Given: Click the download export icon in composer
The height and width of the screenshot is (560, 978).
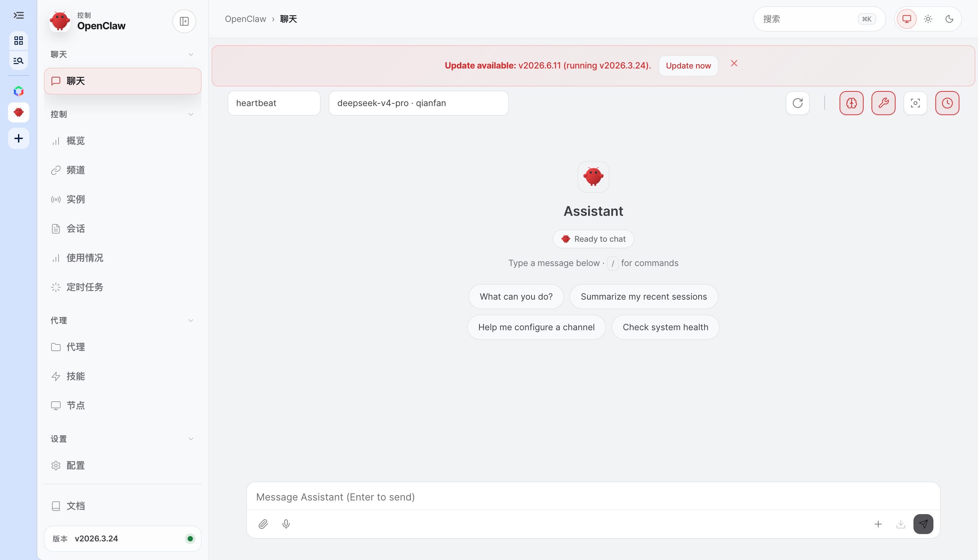Looking at the screenshot, I should click(x=901, y=524).
